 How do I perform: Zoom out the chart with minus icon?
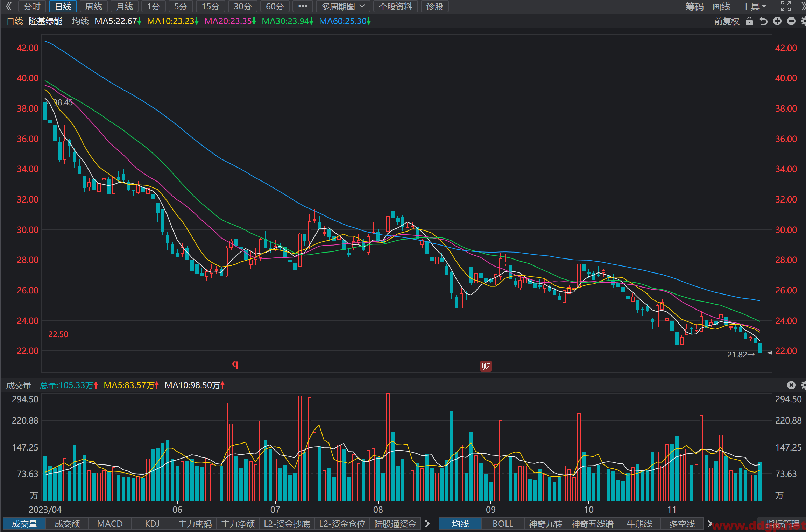point(791,21)
